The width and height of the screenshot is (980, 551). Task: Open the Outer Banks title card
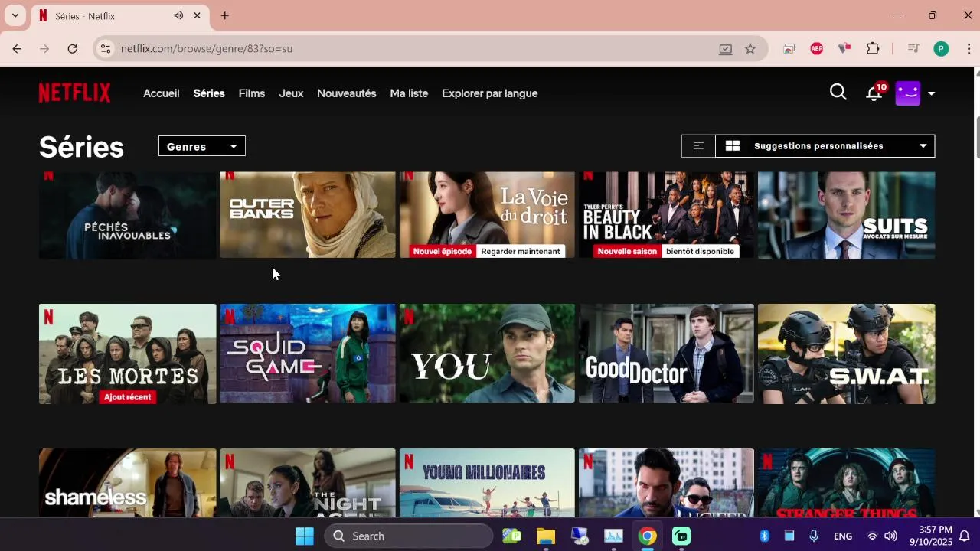point(308,215)
